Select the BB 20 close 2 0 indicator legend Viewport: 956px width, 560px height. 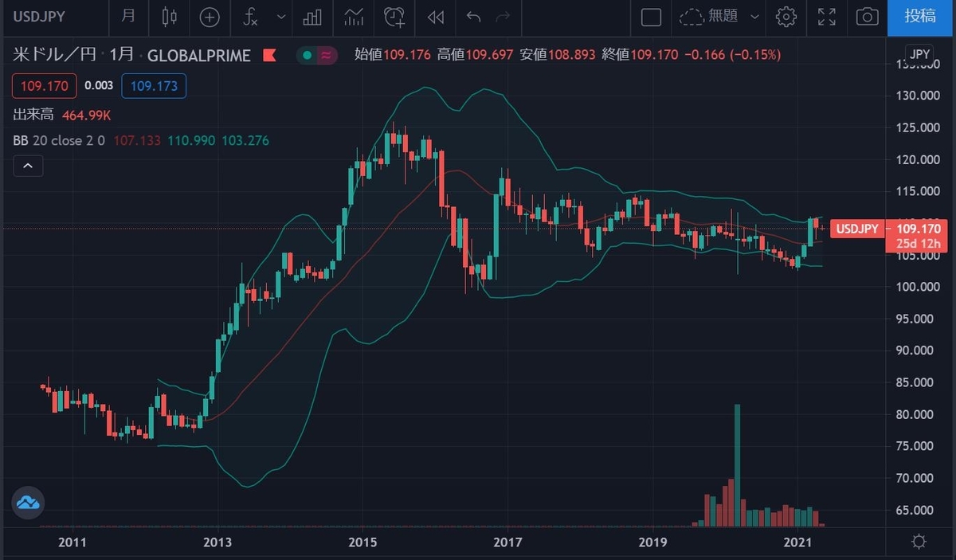coord(61,140)
